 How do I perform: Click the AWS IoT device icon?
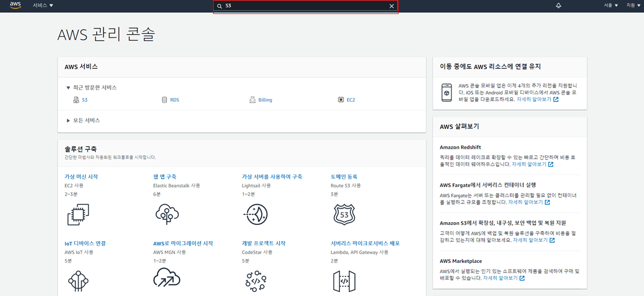click(x=78, y=281)
